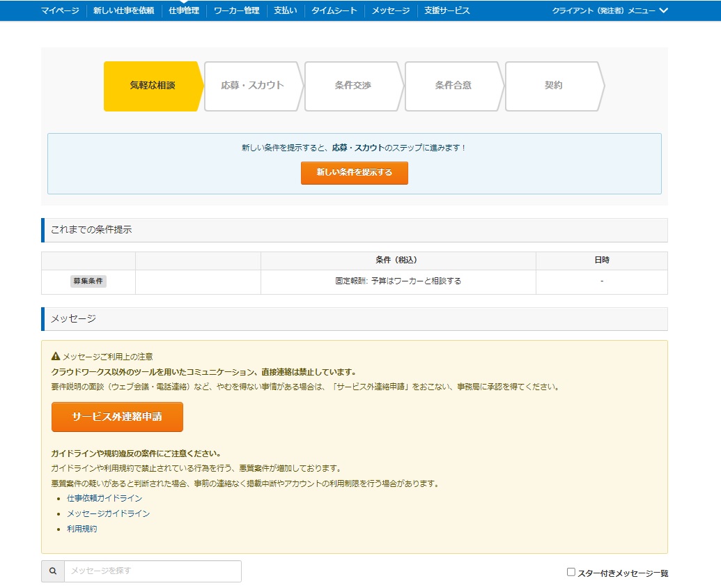Select the 気軽な相談 step in progress bar
Viewport: 721px width, 588px height.
[152, 86]
